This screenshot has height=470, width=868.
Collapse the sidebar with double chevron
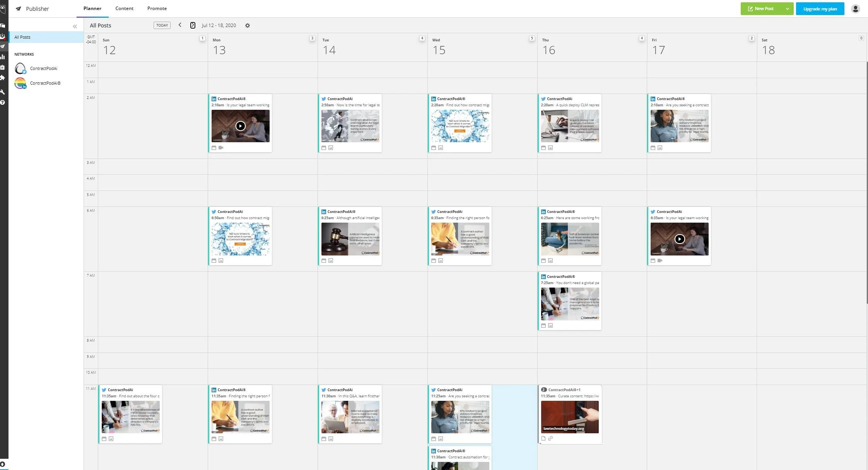tap(75, 26)
